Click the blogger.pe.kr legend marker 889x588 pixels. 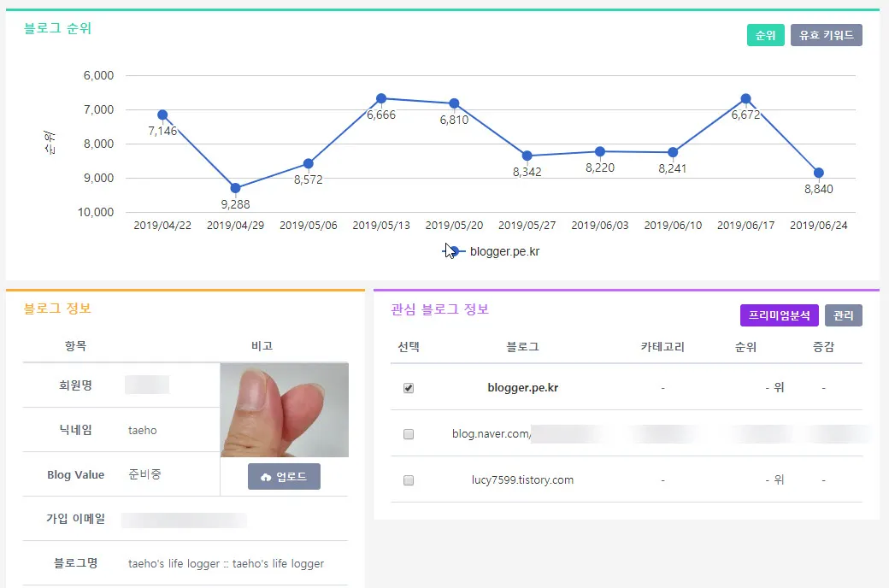click(x=455, y=251)
